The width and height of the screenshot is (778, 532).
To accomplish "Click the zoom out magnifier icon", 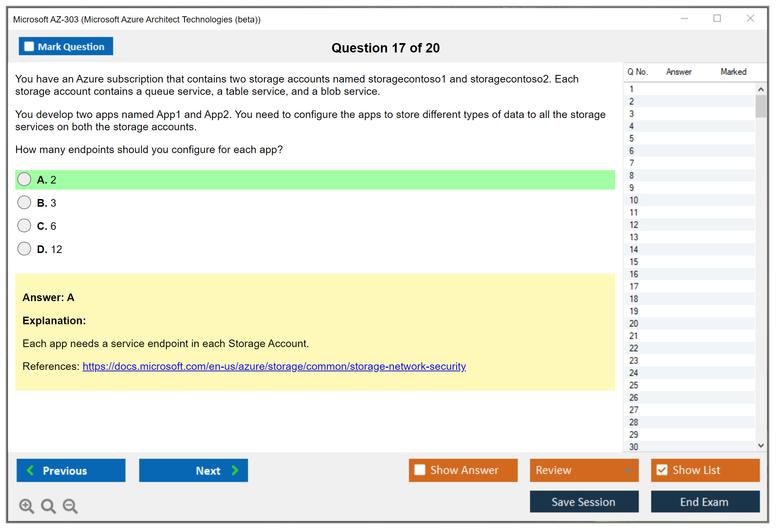I will [70, 506].
